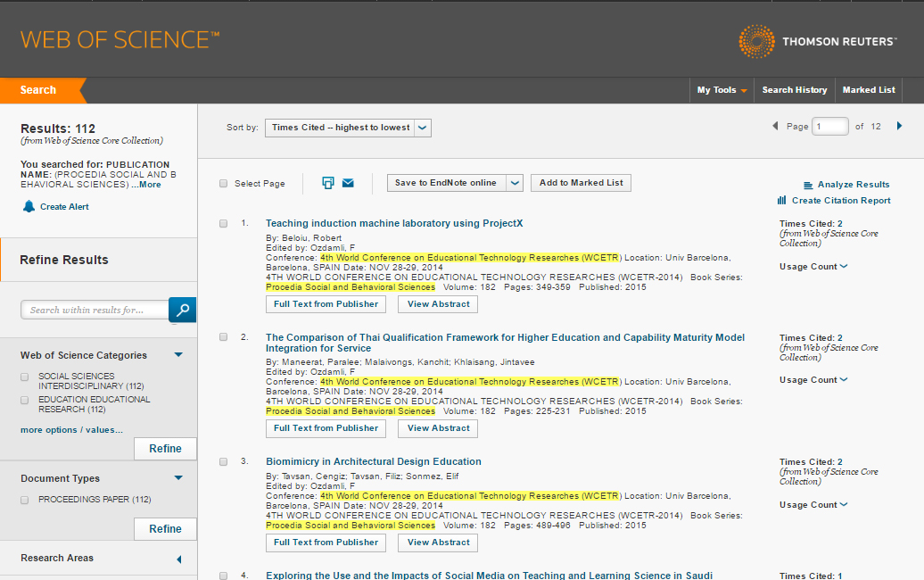Click the Create Citation Report chart icon

(782, 201)
